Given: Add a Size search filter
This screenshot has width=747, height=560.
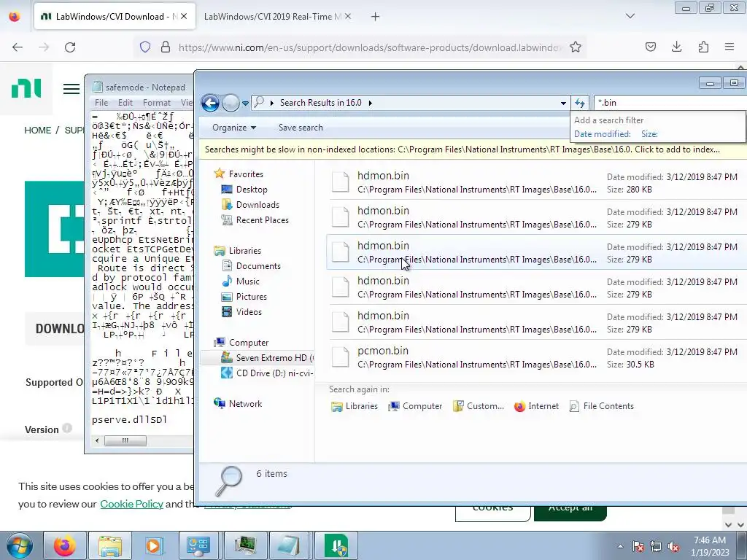Looking at the screenshot, I should [x=649, y=134].
